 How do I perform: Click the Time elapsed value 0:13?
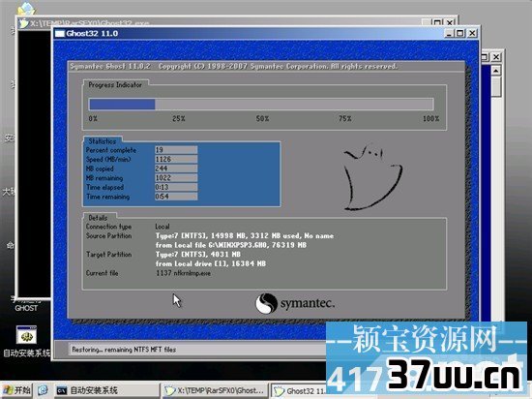[x=176, y=187]
